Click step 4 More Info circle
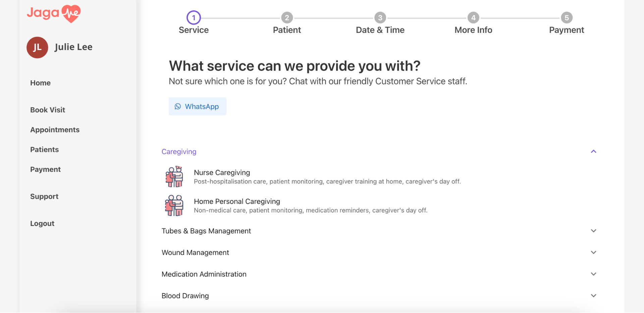 (x=473, y=18)
